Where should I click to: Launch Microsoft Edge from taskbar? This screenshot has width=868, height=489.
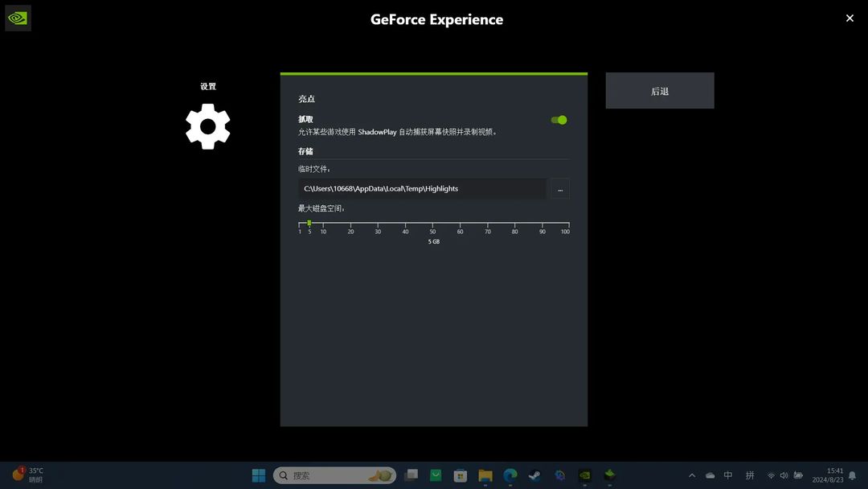pyautogui.click(x=510, y=475)
